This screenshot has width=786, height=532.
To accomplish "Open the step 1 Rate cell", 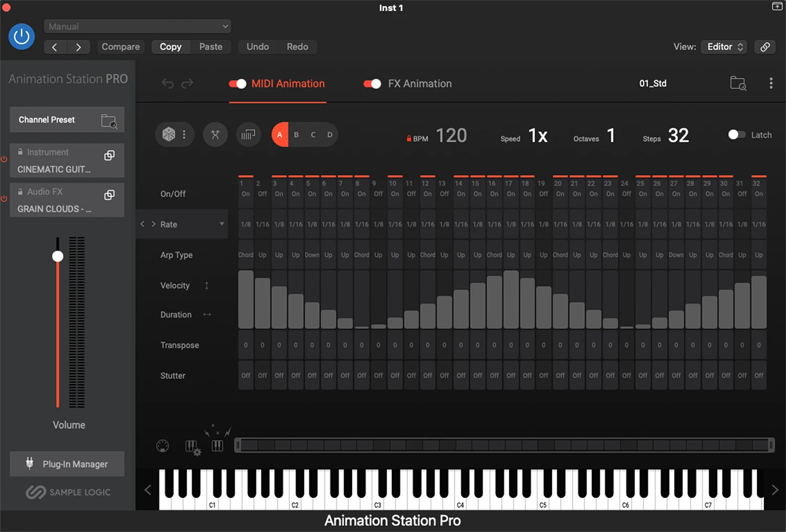I will (246, 224).
